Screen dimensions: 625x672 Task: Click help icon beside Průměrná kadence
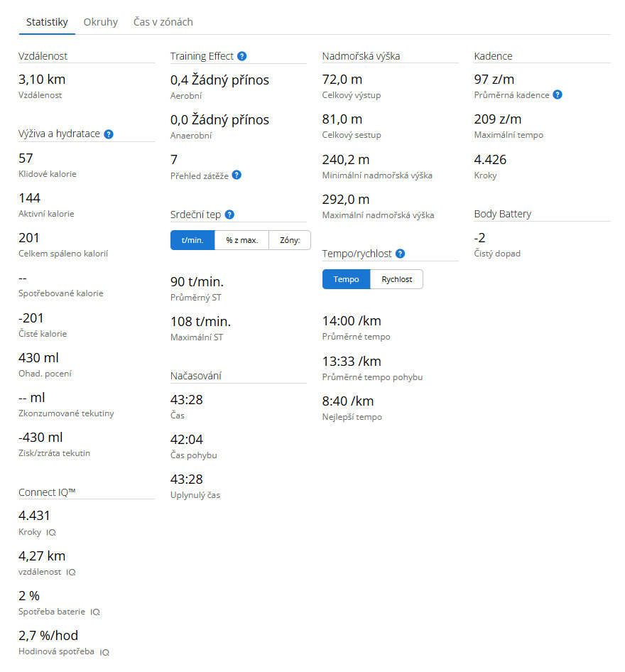point(558,94)
